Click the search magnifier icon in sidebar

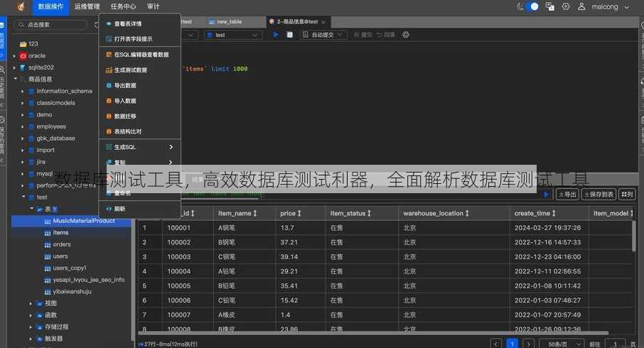tap(22, 25)
